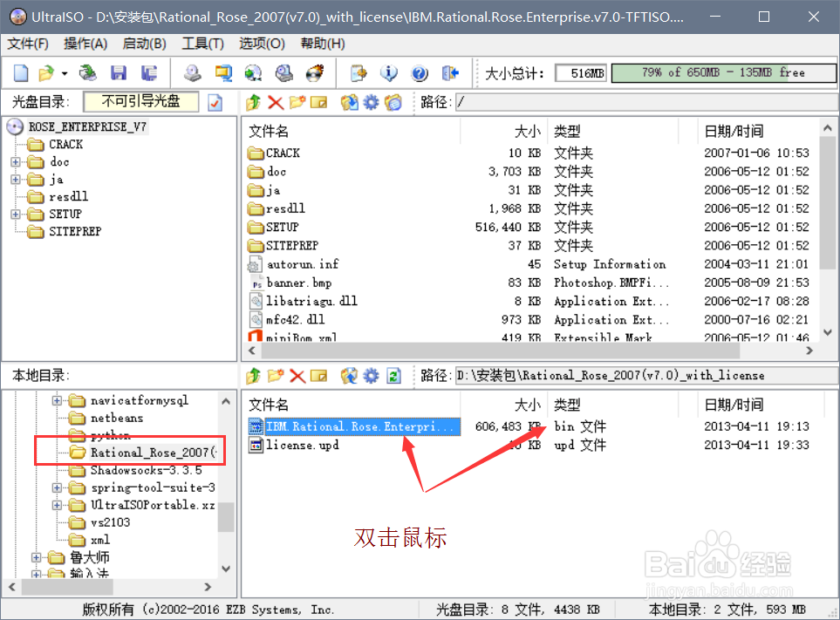Click the image pane path field

647,102
